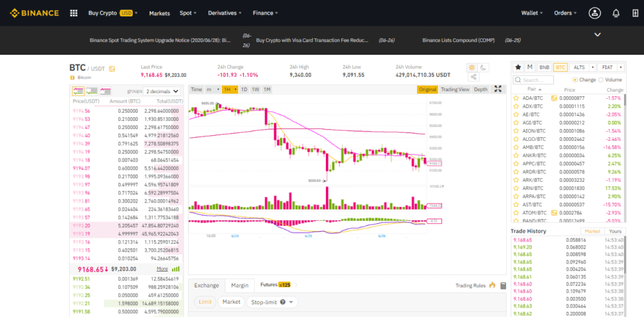Click More link in order book
This screenshot has height=317, width=644.
[x=162, y=269]
